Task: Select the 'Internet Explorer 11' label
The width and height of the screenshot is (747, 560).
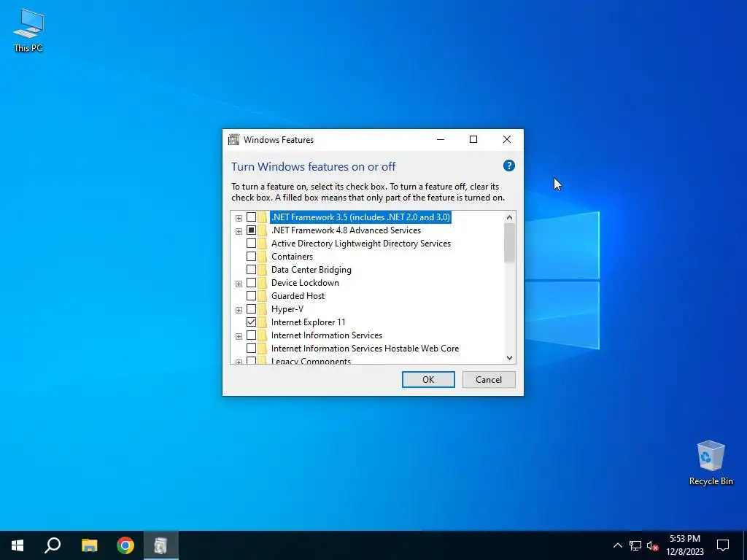Action: [309, 322]
